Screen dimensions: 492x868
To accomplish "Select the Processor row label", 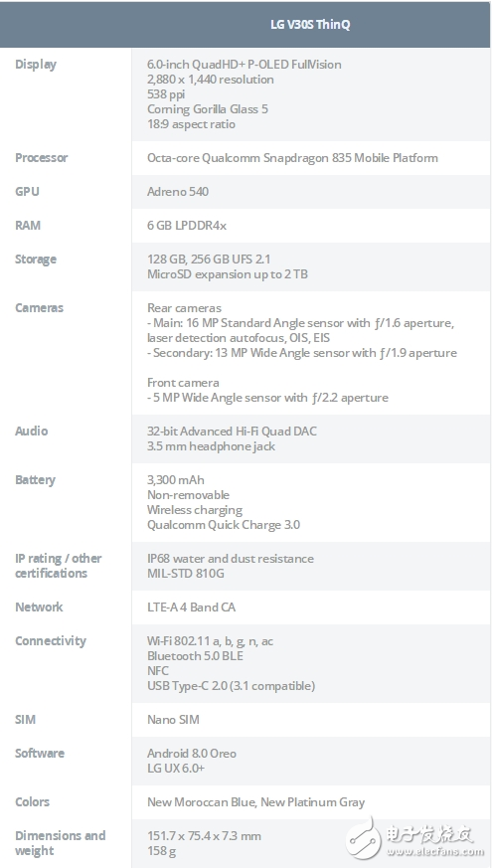I will coord(42,158).
